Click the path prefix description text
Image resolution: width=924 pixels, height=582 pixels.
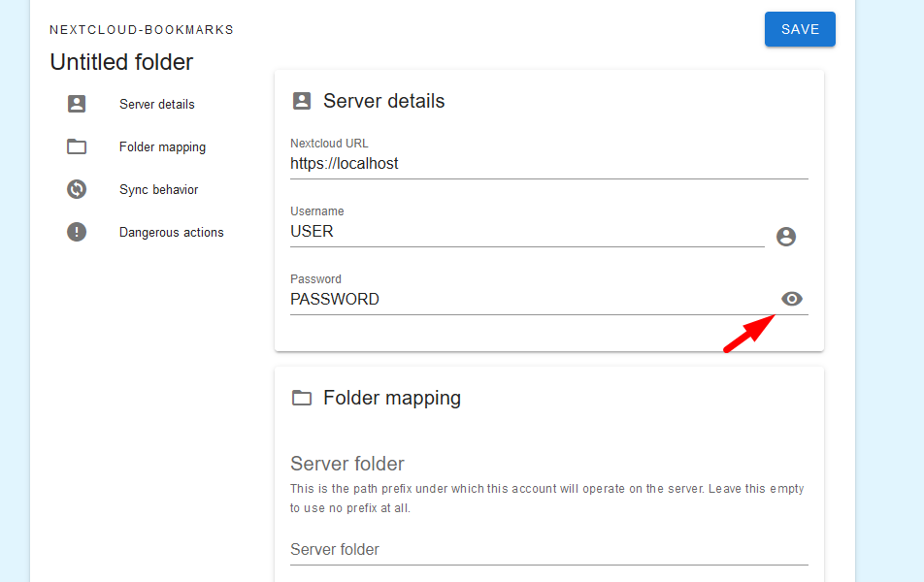546,499
